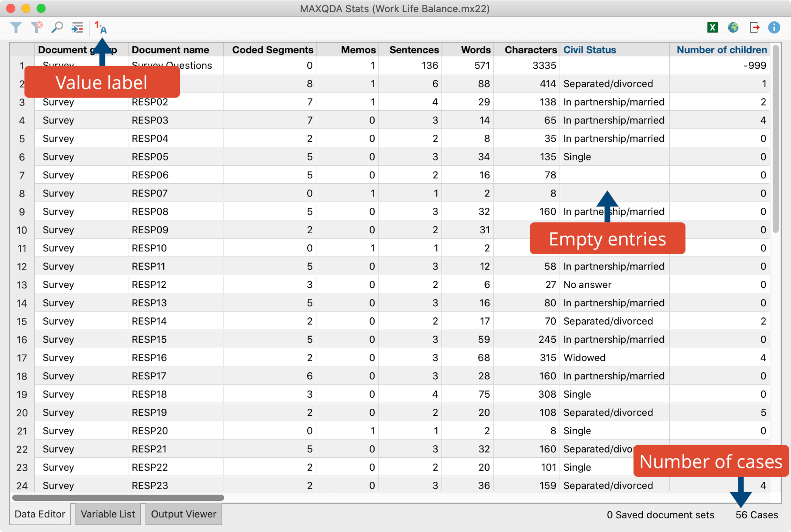Image resolution: width=791 pixels, height=532 pixels.
Task: Open the Output Viewer tab
Action: [x=184, y=514]
